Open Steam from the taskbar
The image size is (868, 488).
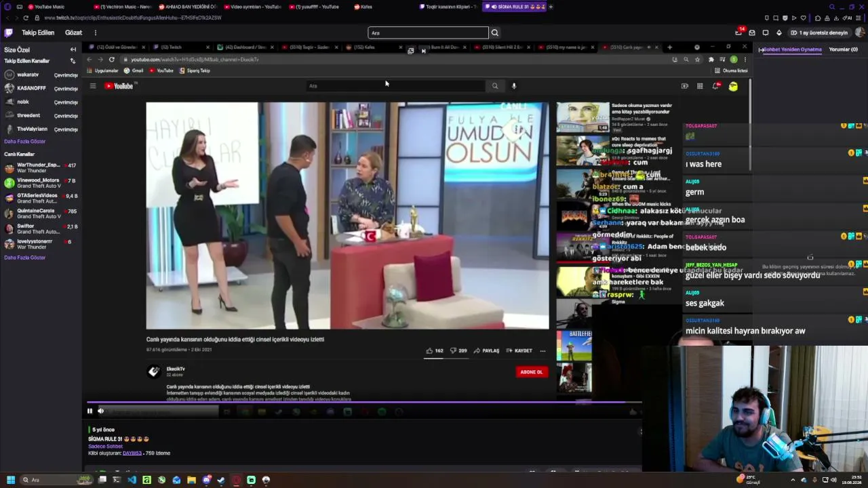pyautogui.click(x=221, y=480)
